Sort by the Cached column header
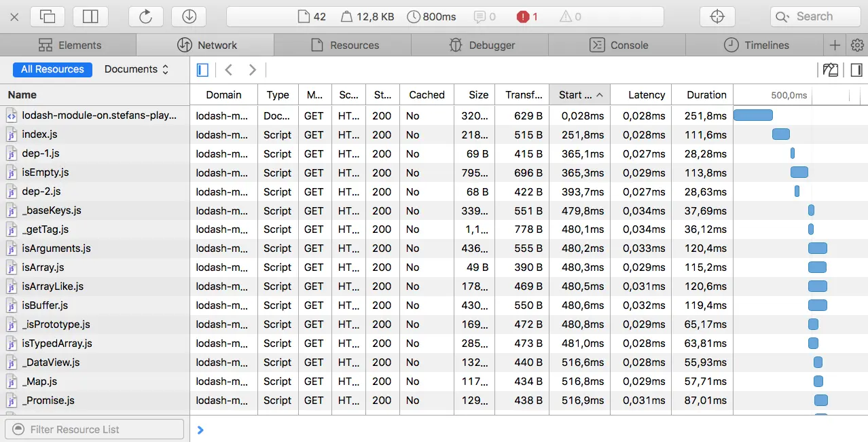 pyautogui.click(x=427, y=95)
